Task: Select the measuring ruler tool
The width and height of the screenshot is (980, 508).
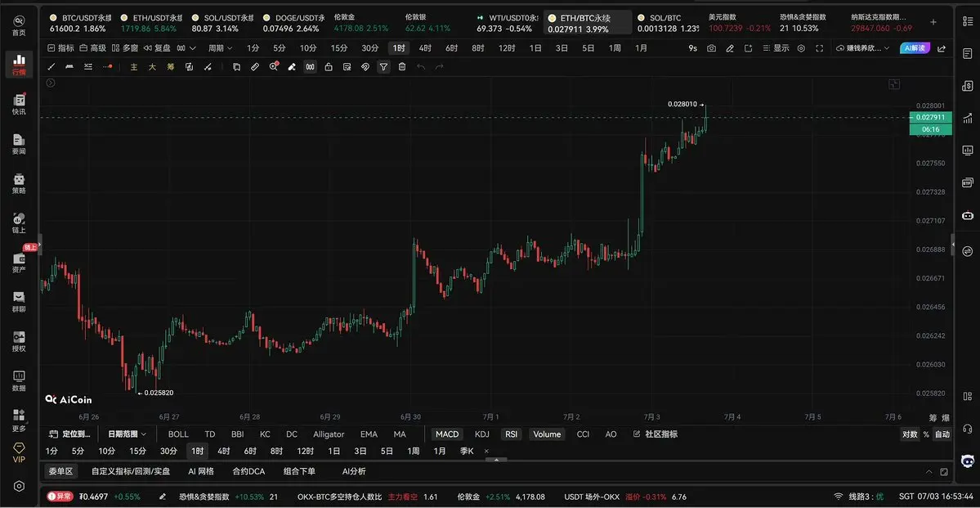Action: pyautogui.click(x=255, y=67)
